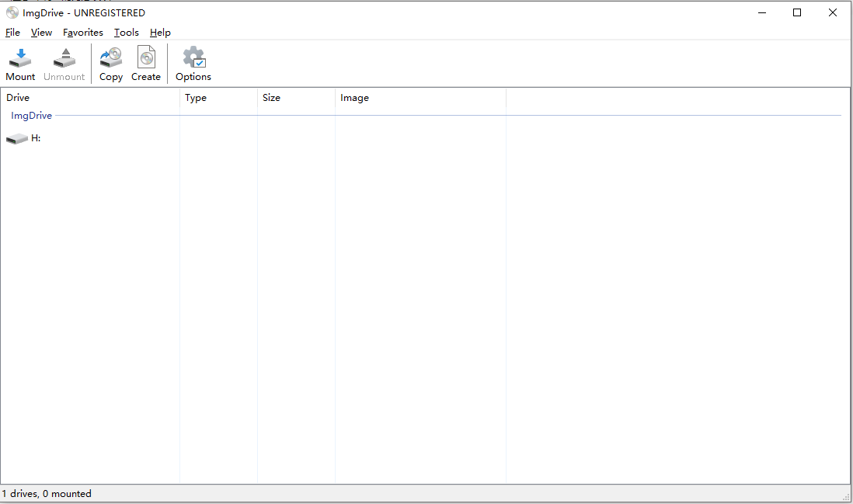Close the ImgDrive window
This screenshot has height=504, width=853.
point(832,12)
